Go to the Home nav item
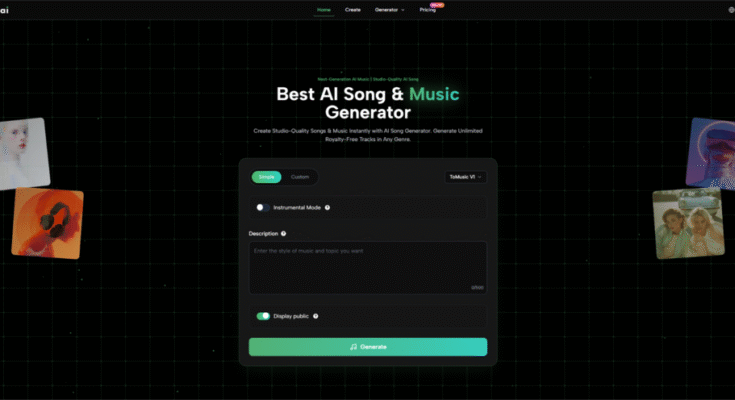735x400 pixels. pyautogui.click(x=323, y=10)
